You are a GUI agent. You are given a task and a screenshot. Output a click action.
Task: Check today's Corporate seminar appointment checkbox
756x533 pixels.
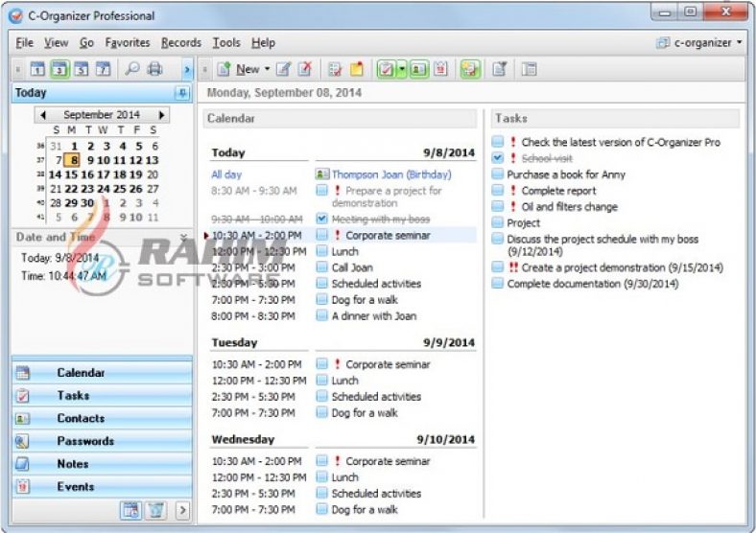point(322,235)
